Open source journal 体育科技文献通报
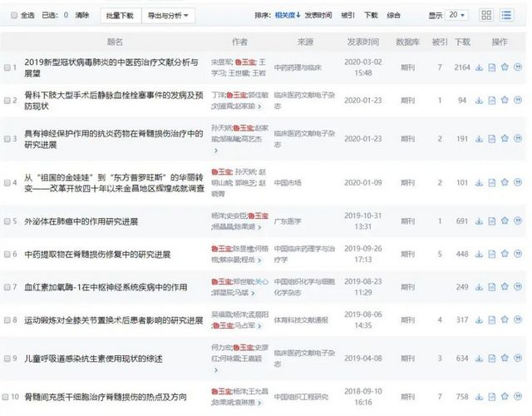The width and height of the screenshot is (532, 416). tap(301, 320)
